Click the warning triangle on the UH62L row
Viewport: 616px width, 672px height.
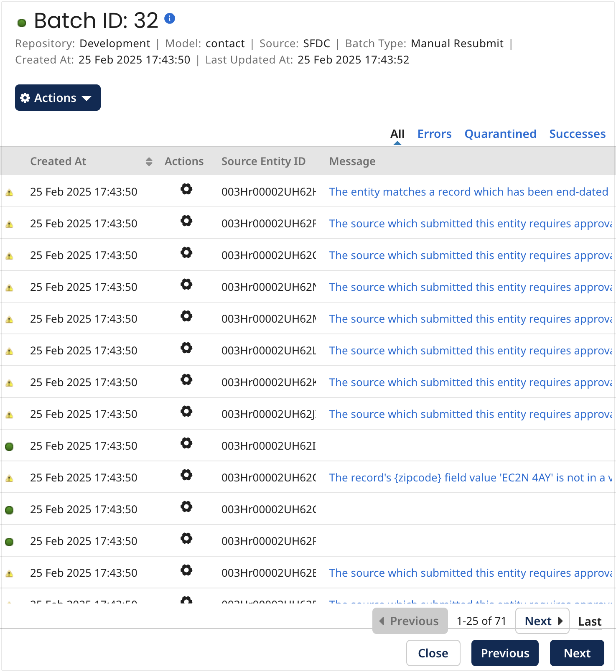point(9,351)
